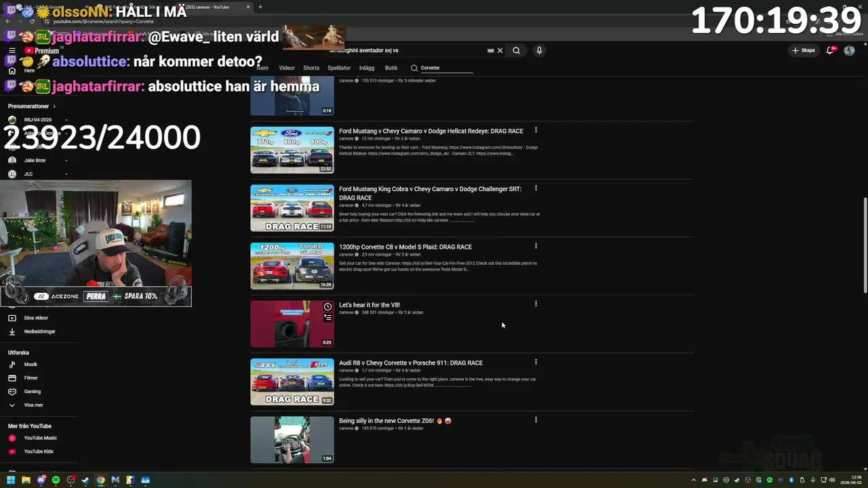Open YouTube Music in sidebar
Image resolution: width=868 pixels, height=488 pixels.
[40, 438]
